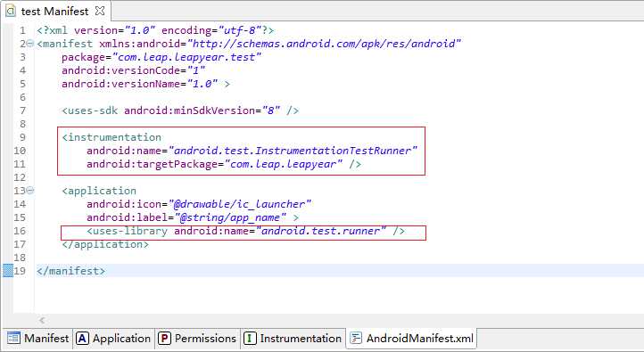Screen dimensions: 644x352
Task: Click the Permissions tab P icon
Action: [164, 339]
